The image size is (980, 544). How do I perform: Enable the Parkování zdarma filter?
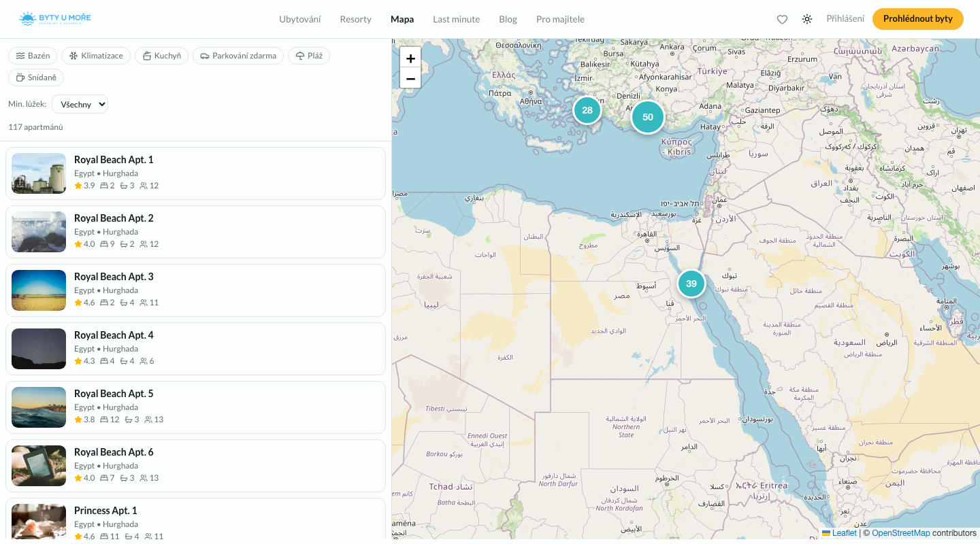[238, 56]
